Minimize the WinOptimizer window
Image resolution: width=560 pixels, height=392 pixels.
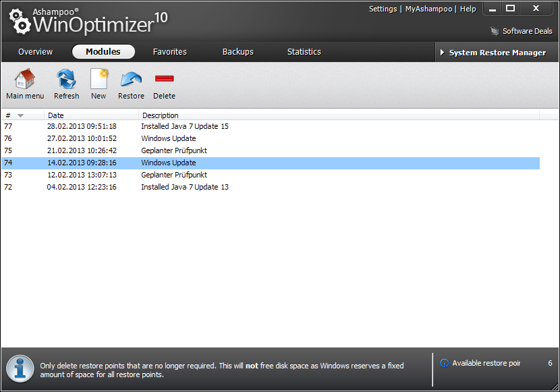[493, 9]
